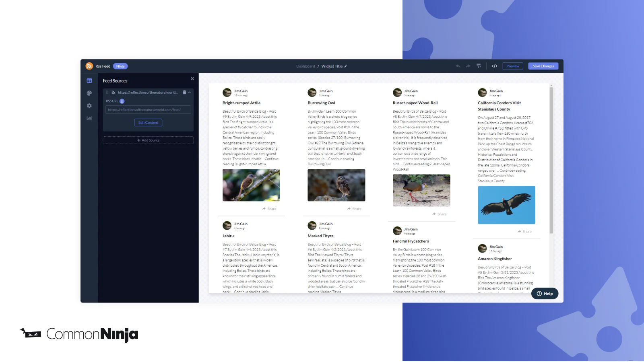Click the paint roller skin icon

(x=479, y=66)
